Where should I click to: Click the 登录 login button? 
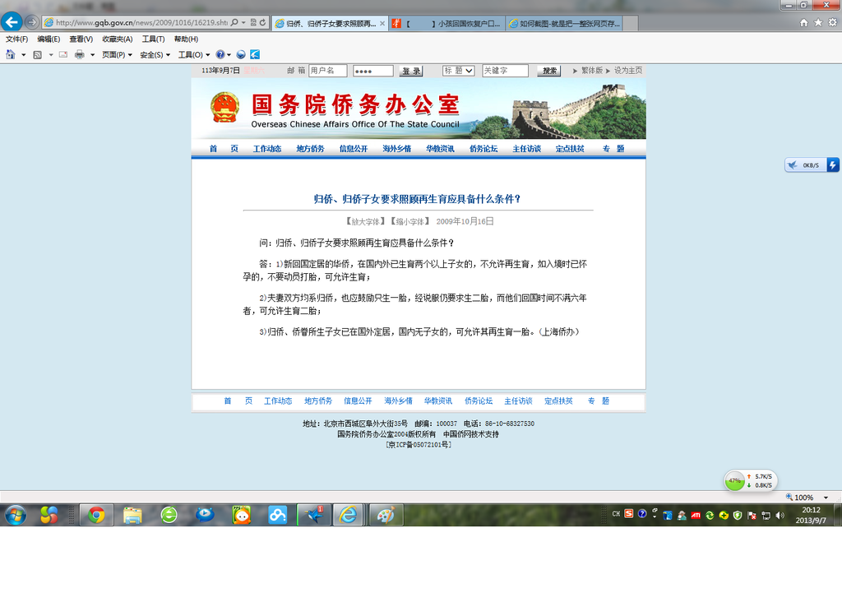411,71
